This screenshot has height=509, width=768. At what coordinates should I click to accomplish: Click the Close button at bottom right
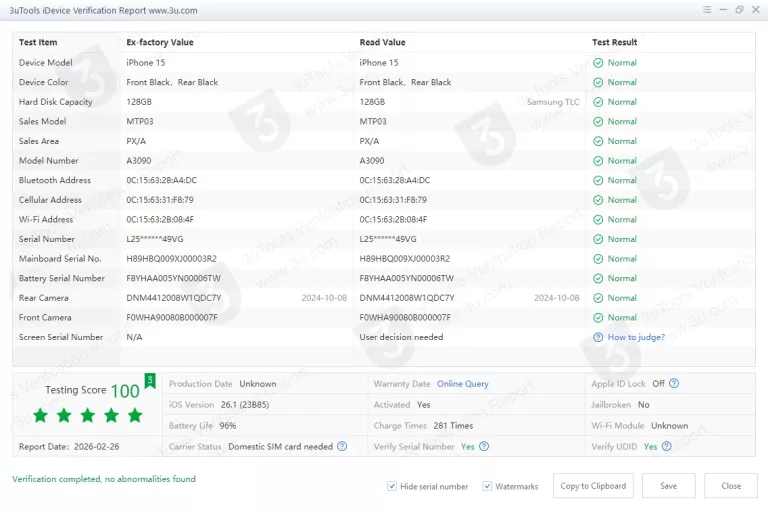click(x=731, y=486)
